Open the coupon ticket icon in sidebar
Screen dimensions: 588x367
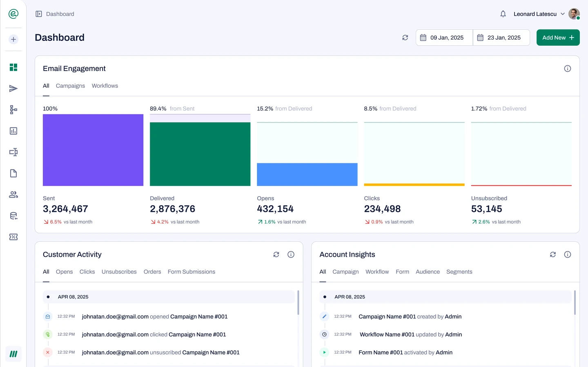(13, 237)
